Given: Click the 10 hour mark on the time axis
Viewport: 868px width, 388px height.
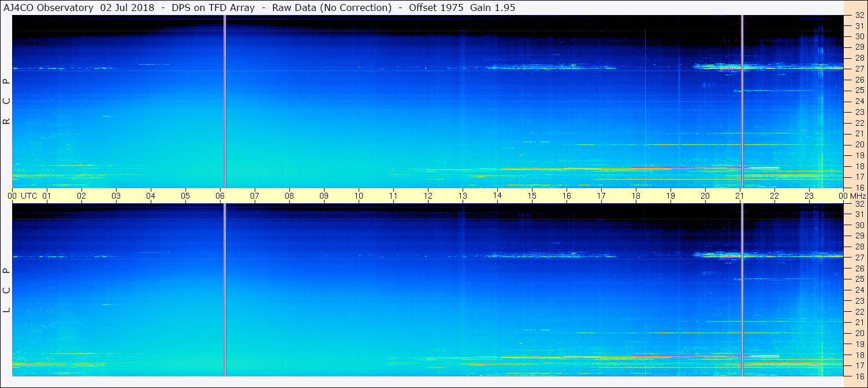Looking at the screenshot, I should [x=359, y=196].
